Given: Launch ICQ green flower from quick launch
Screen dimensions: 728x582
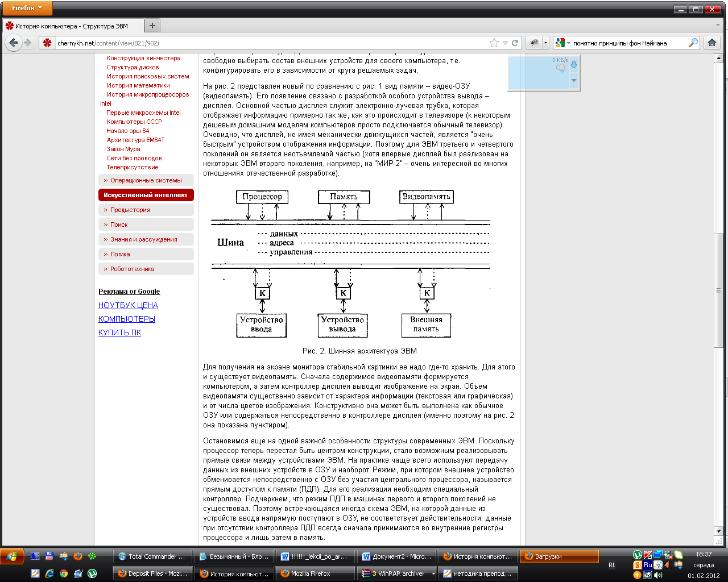Looking at the screenshot, I should point(92,556).
